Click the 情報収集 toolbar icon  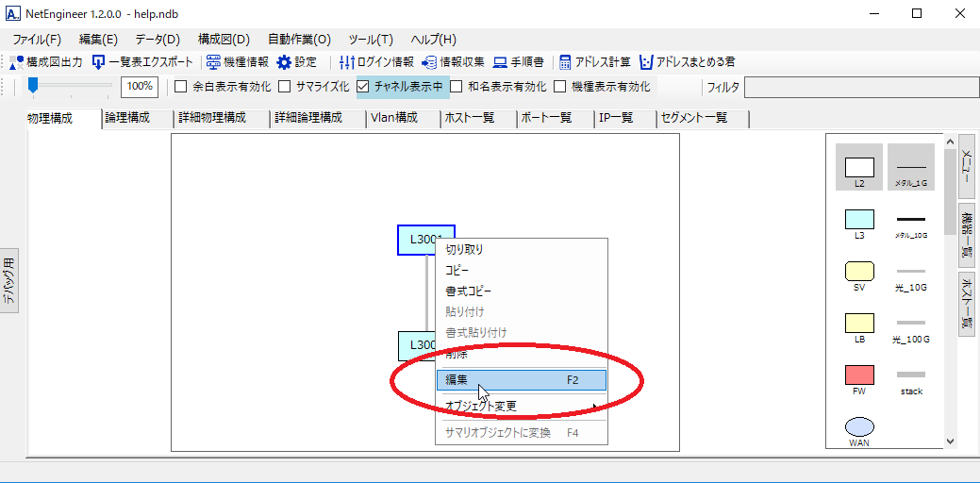click(x=430, y=62)
